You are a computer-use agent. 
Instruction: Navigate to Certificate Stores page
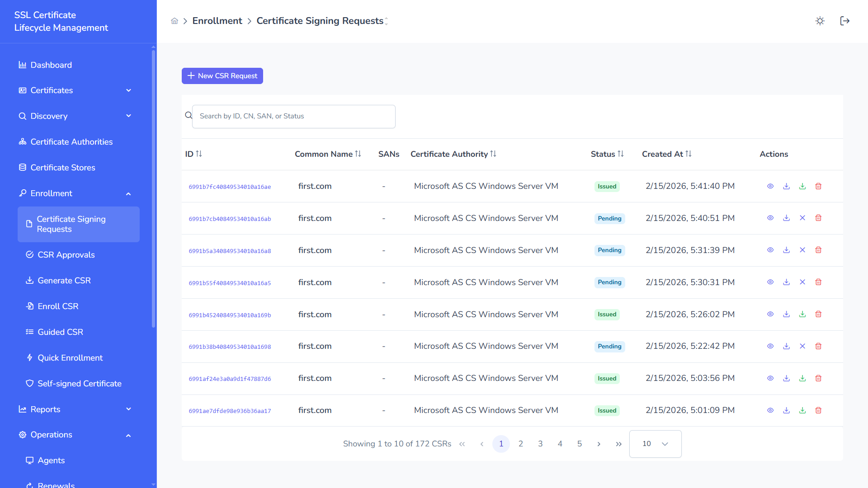click(63, 168)
